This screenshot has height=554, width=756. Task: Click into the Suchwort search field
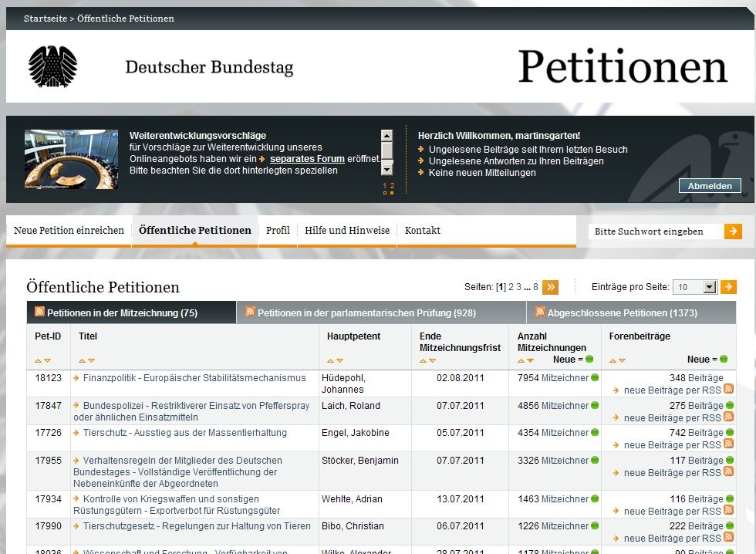click(x=656, y=231)
